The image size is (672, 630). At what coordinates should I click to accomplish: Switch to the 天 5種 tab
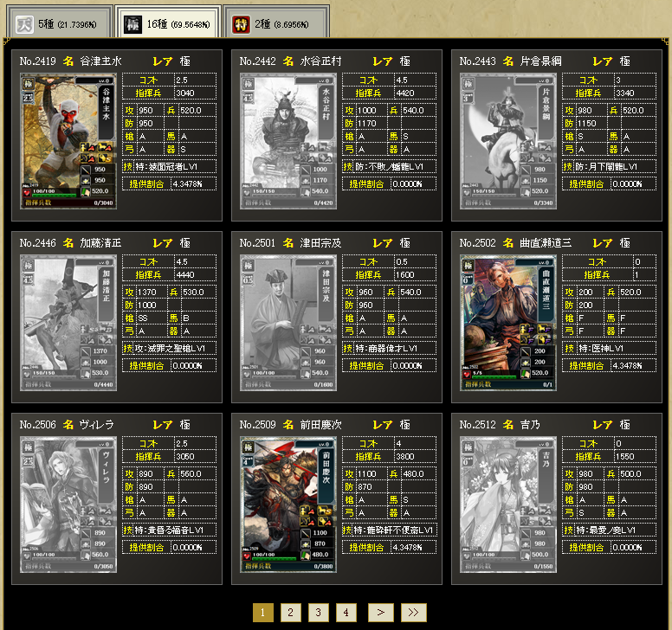(x=60, y=22)
